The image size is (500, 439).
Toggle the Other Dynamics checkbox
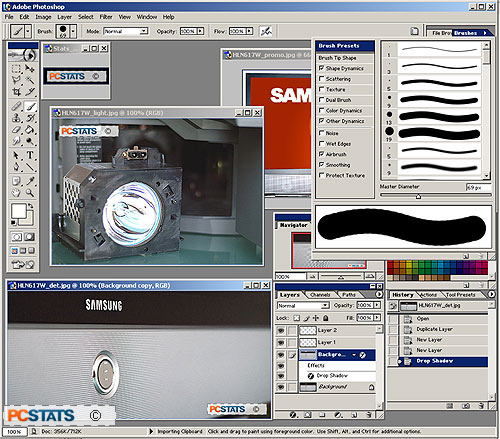pos(321,121)
